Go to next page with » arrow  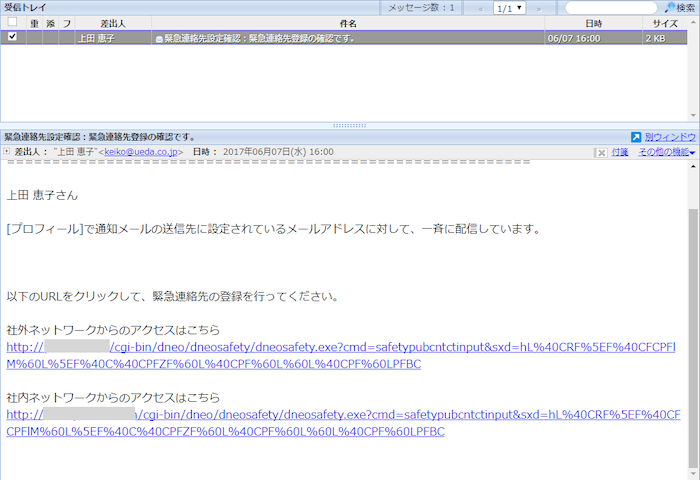coord(539,8)
